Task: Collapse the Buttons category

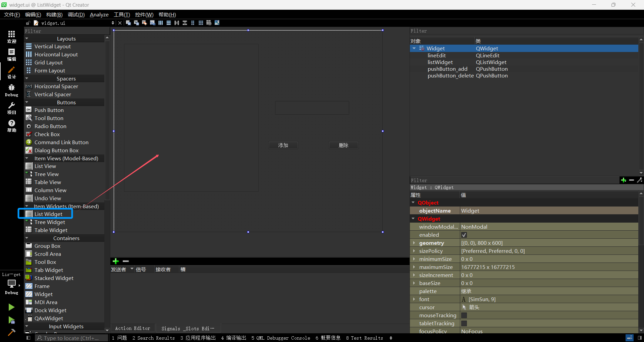Action: coord(27,102)
